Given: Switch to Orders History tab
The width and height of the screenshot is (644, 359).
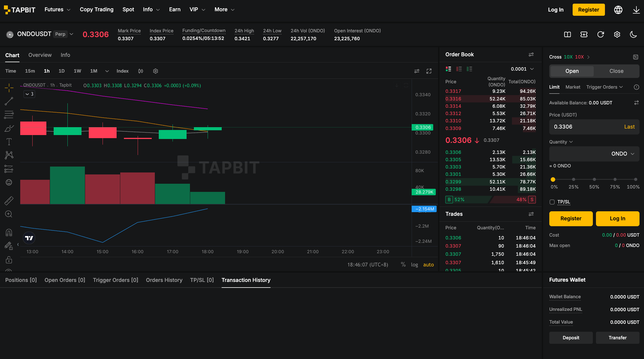Looking at the screenshot, I should 164,280.
